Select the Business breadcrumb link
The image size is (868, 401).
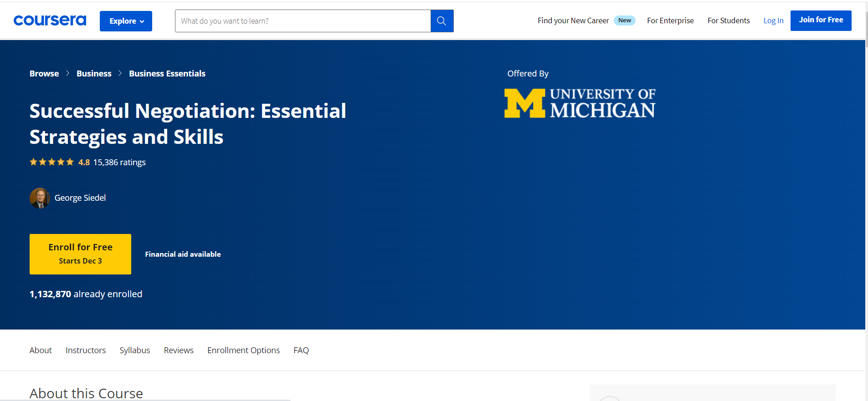pyautogui.click(x=94, y=74)
